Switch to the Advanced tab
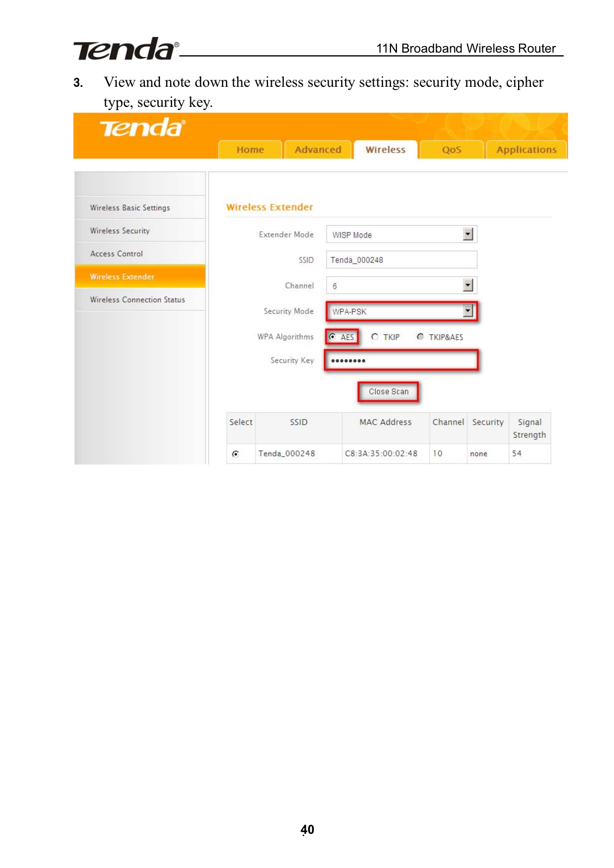The image size is (614, 868). (318, 149)
